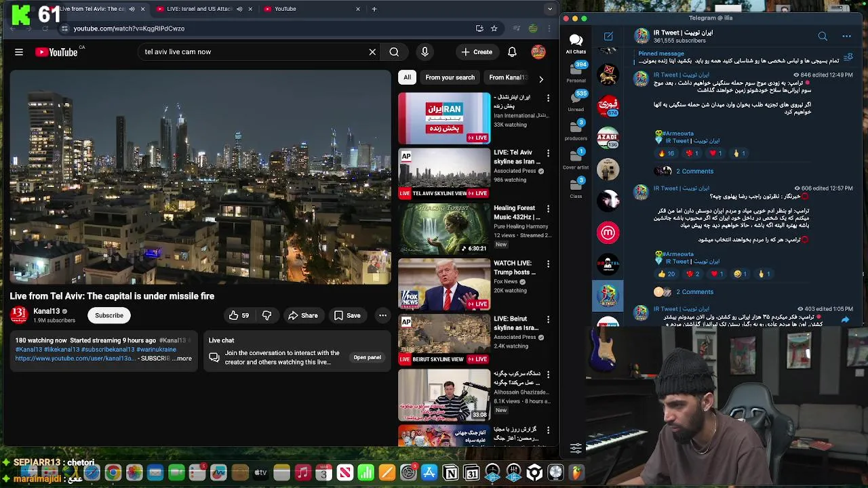Mute audio on the Israel and US tab

[239, 9]
